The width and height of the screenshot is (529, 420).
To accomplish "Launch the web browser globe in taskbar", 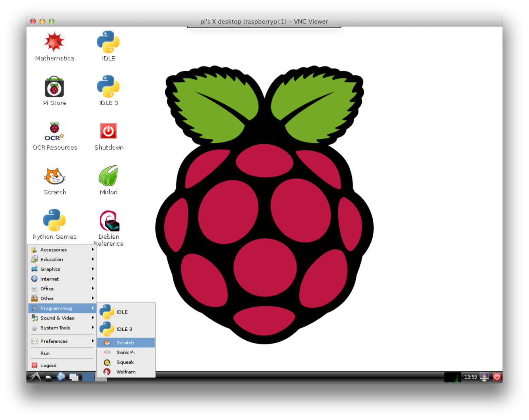I will pyautogui.click(x=61, y=377).
